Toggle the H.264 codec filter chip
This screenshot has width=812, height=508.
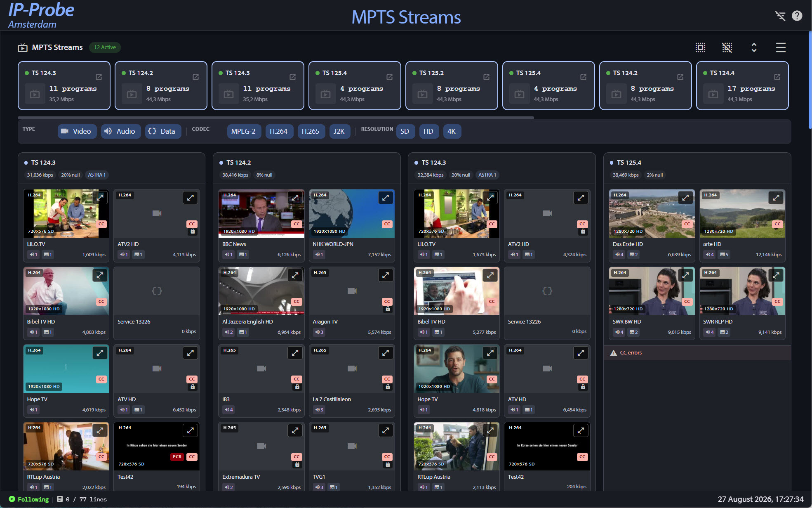[x=279, y=131]
